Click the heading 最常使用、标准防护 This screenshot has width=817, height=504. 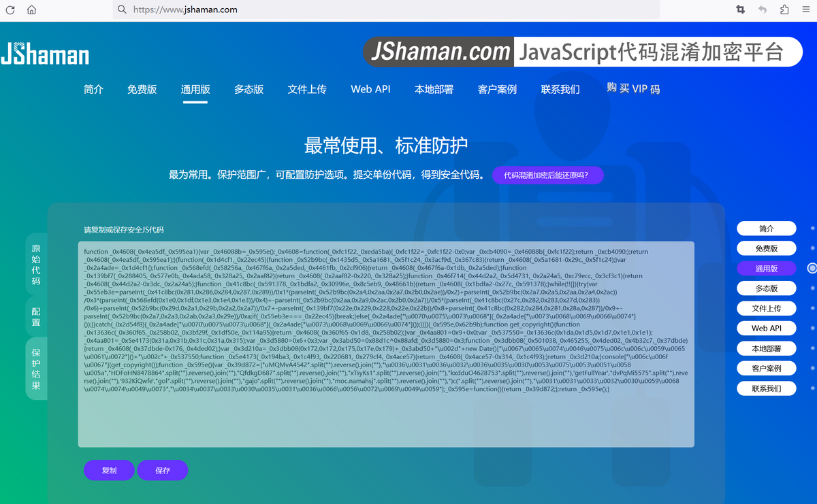386,145
